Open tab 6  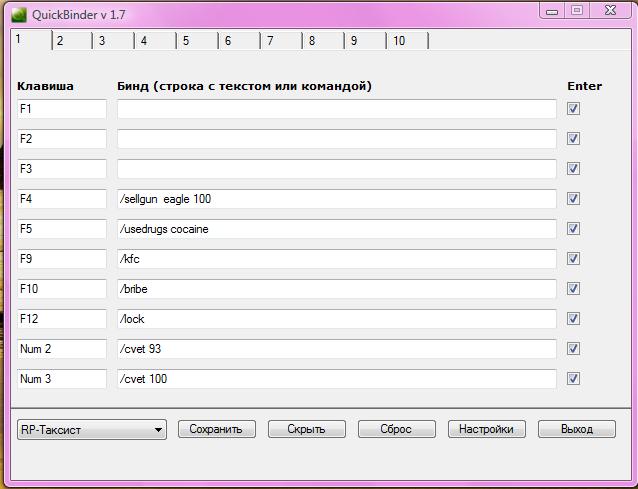coord(240,41)
